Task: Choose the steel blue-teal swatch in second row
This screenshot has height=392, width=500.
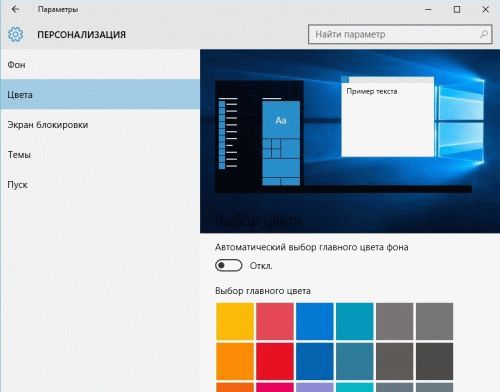Action: tap(355, 361)
